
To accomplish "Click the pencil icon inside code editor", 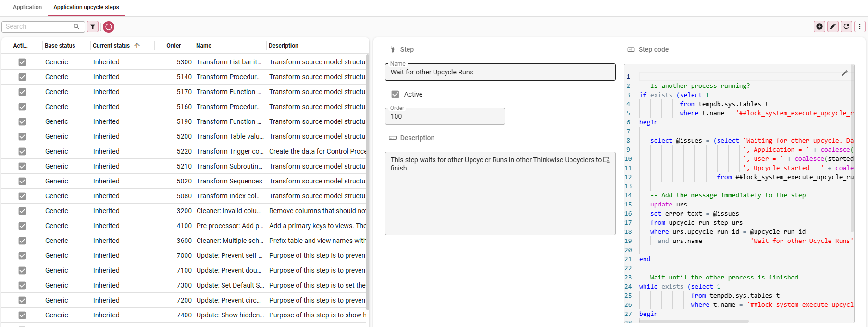I will 844,73.
